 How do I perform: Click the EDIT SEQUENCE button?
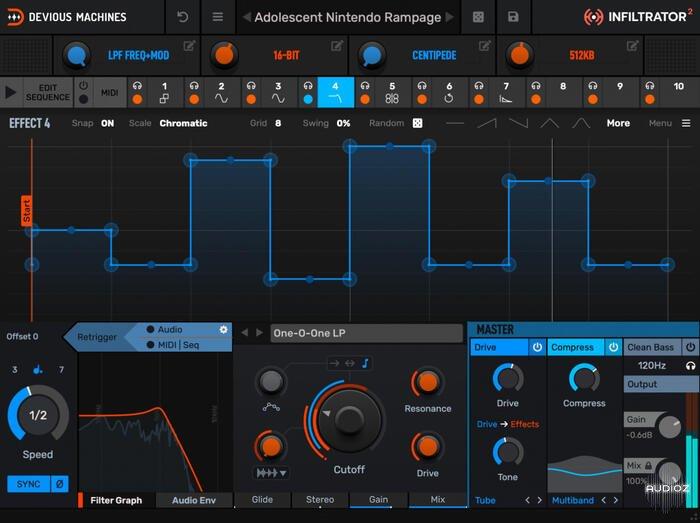48,92
